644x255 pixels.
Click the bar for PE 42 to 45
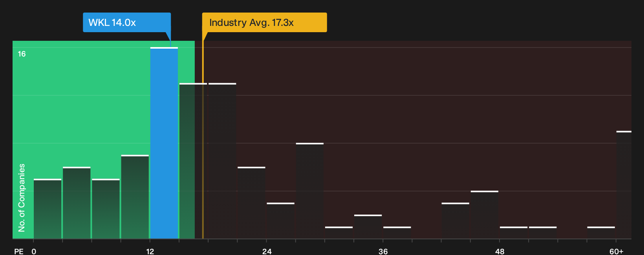(x=456, y=221)
